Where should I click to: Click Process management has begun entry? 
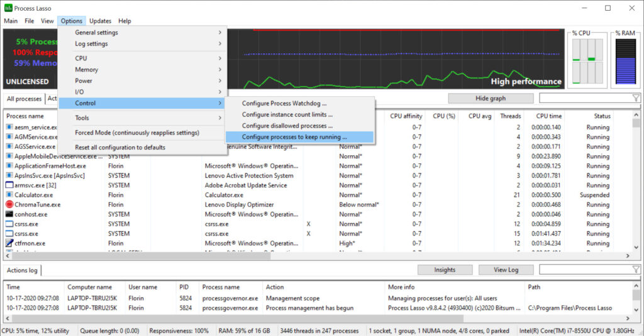coord(309,308)
